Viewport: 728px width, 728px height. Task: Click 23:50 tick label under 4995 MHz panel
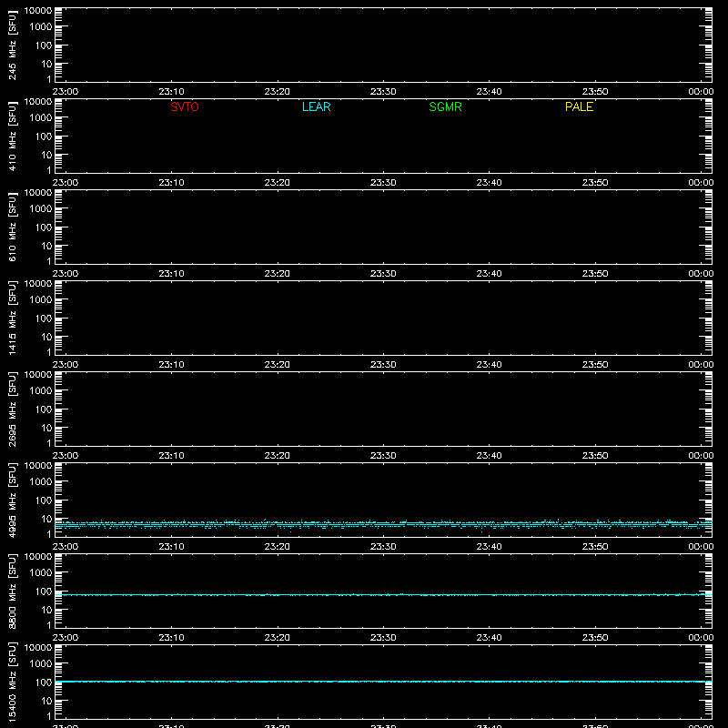(595, 547)
